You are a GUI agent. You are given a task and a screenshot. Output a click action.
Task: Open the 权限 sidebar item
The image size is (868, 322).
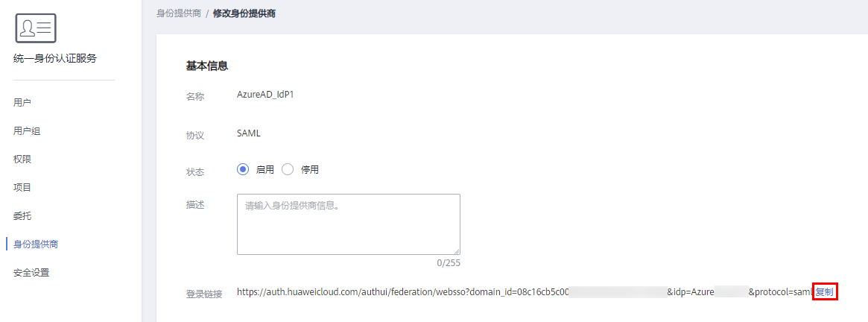click(x=22, y=159)
